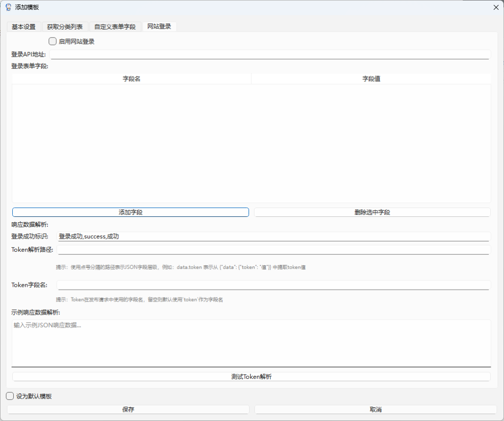Screen dimensions: 504x421
Task: Click the Token解析路径 input box
Action: coord(274,250)
